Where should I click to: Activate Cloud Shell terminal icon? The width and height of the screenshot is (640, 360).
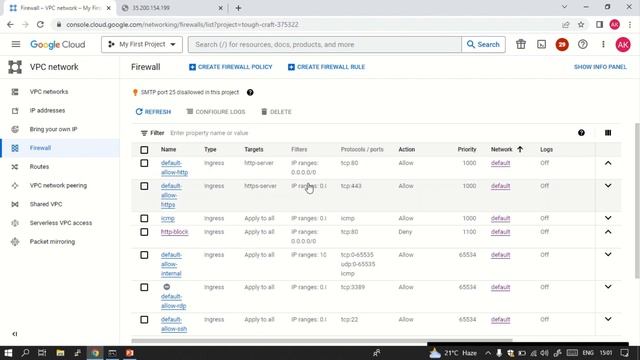(541, 44)
